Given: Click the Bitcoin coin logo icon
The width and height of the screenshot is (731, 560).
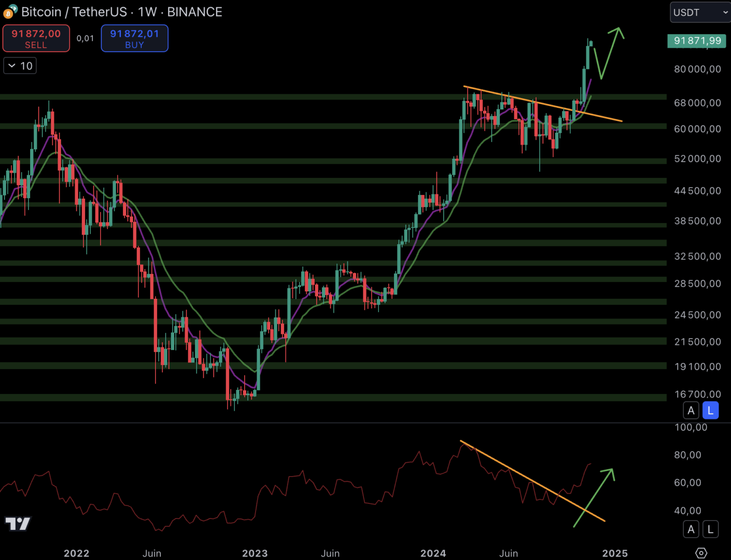Looking at the screenshot, I should click(x=10, y=11).
